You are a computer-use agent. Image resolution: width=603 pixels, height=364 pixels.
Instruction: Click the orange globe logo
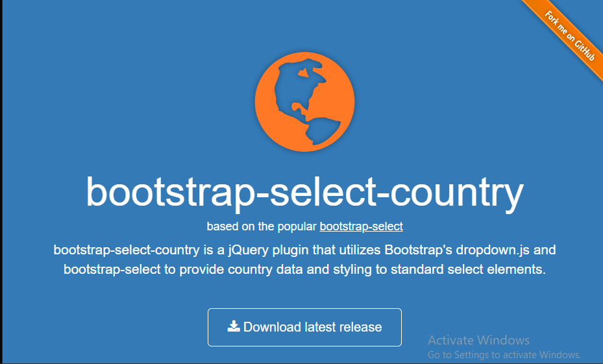tap(304, 102)
